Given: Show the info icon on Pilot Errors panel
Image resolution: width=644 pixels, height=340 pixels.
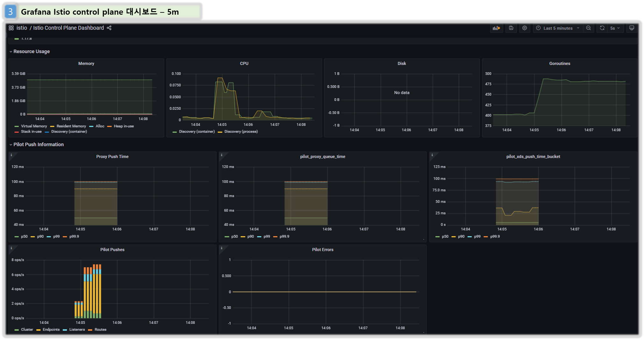Looking at the screenshot, I should pos(222,248).
